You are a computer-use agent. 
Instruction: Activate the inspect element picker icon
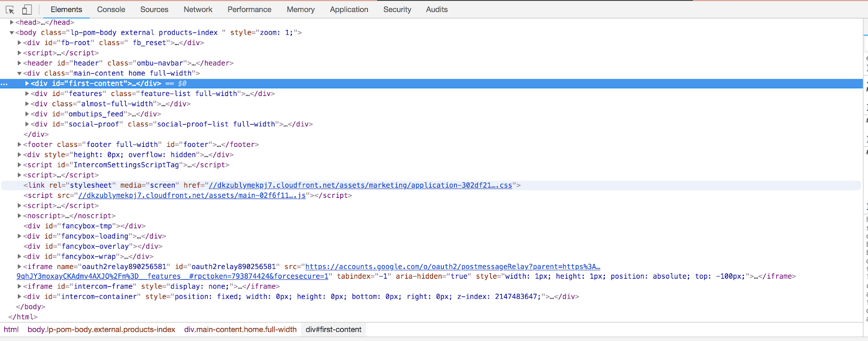click(10, 10)
